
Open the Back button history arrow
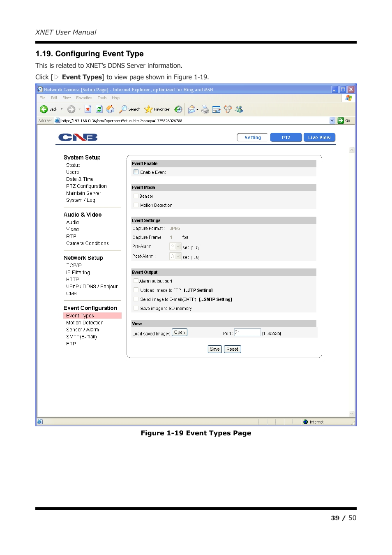tap(62, 109)
